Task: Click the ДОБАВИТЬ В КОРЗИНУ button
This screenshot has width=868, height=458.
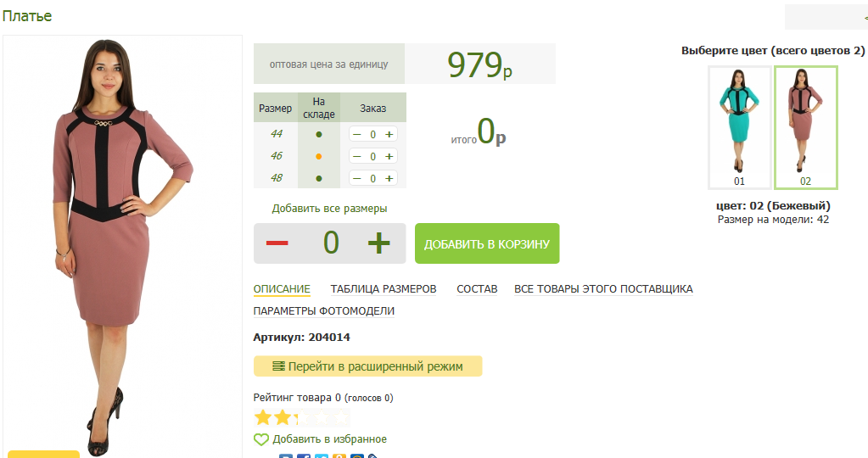Action: [x=487, y=243]
